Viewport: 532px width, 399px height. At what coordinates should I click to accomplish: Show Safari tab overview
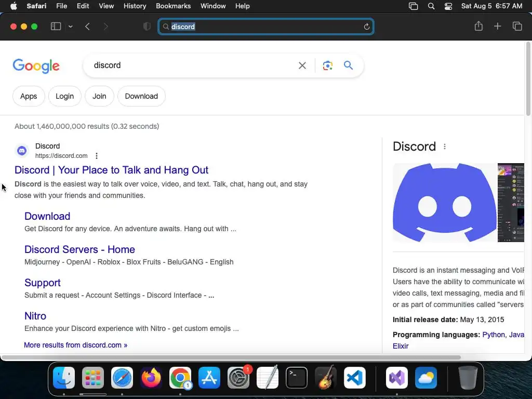click(x=517, y=26)
